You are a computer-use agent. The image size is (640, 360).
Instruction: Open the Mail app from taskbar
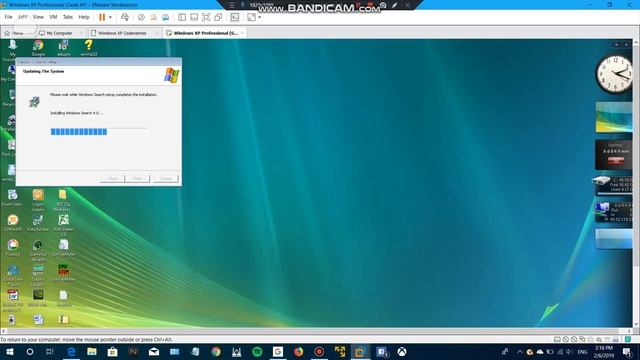click(154, 351)
